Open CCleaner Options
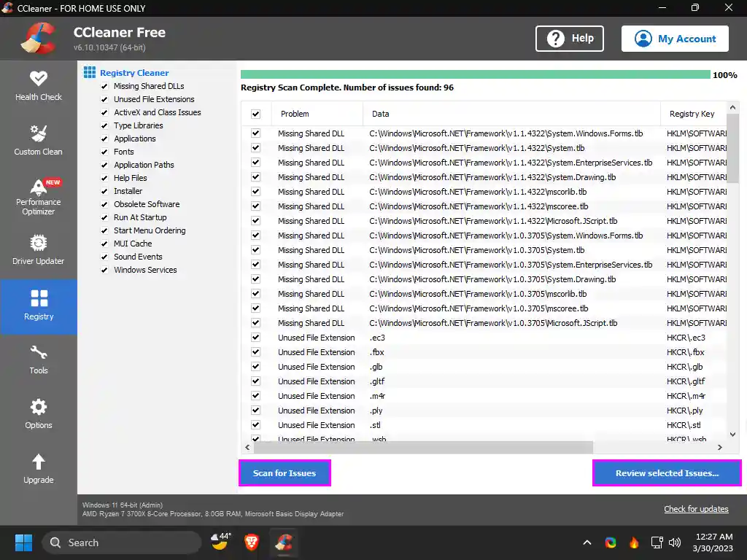The image size is (747, 560). (38, 414)
